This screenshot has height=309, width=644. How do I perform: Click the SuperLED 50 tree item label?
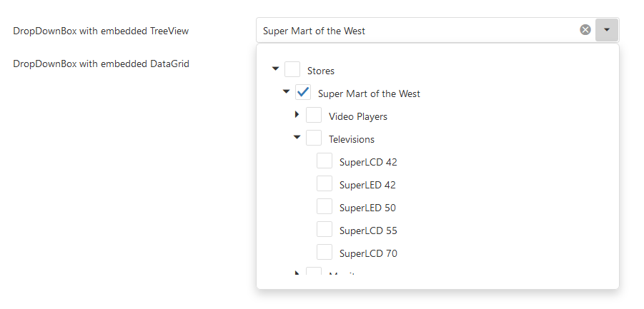pyautogui.click(x=367, y=208)
